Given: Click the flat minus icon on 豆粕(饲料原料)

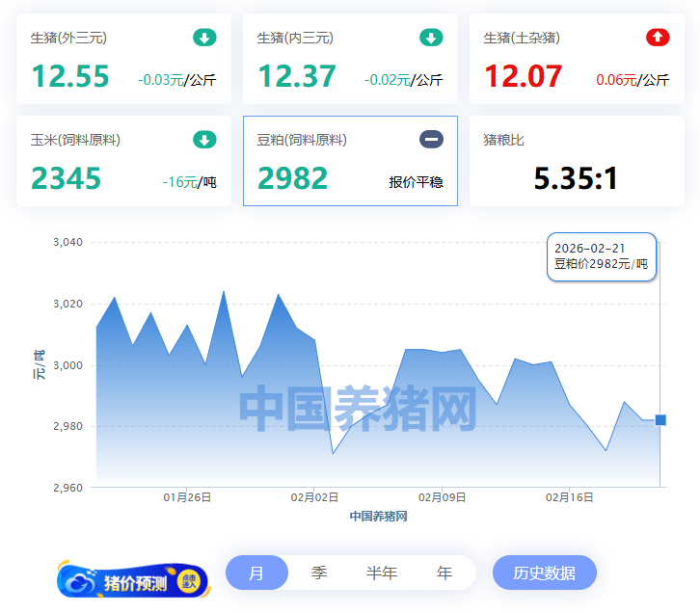Looking at the screenshot, I should coord(431,140).
